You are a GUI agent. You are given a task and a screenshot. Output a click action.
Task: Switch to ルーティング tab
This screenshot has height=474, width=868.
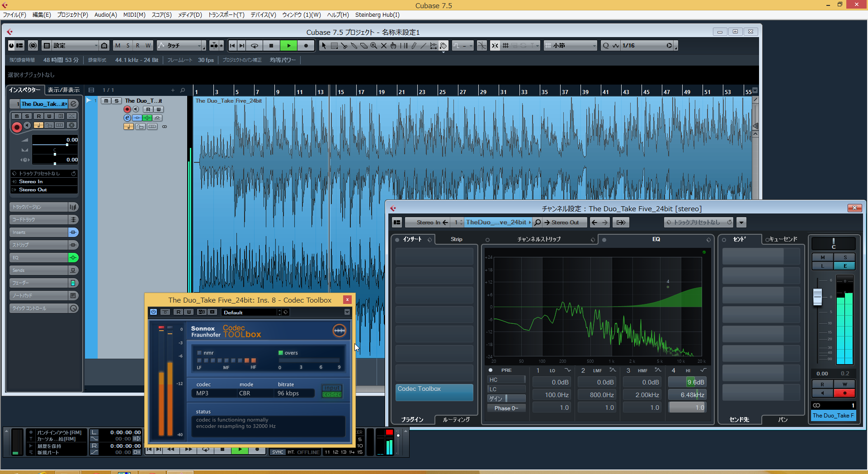456,420
